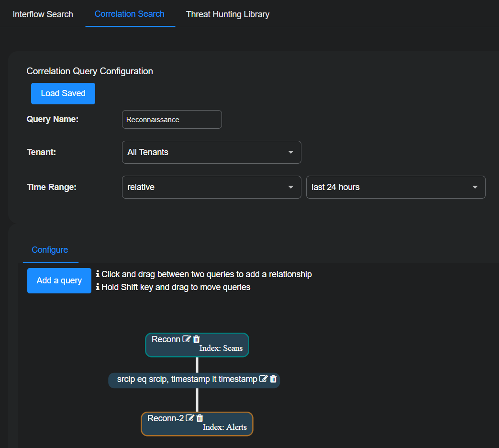Screen dimensions: 499x448
Task: Click info icon beside Hold Shift hint
Action: pyautogui.click(x=98, y=287)
